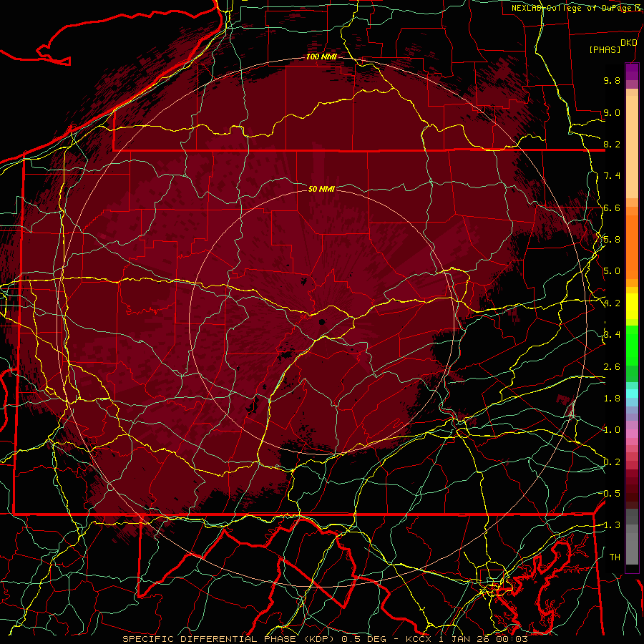This screenshot has width=644, height=644.
Task: Click the 8.2 scale value
Action: [x=612, y=144]
